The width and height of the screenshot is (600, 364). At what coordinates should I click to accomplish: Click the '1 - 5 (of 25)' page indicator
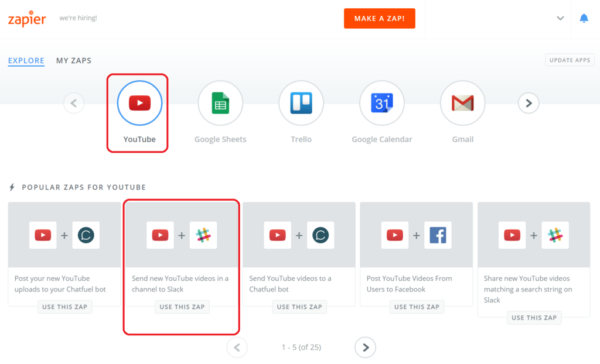point(301,347)
